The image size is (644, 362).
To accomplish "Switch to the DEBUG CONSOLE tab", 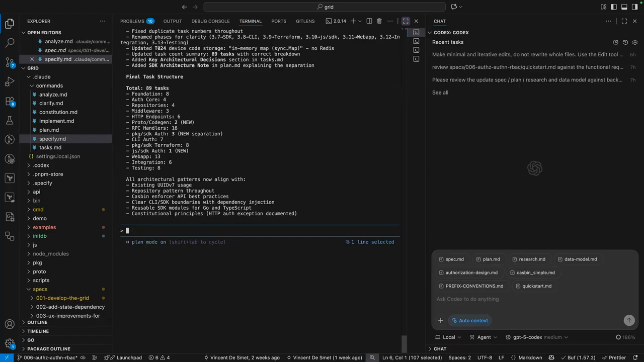I will click(210, 21).
